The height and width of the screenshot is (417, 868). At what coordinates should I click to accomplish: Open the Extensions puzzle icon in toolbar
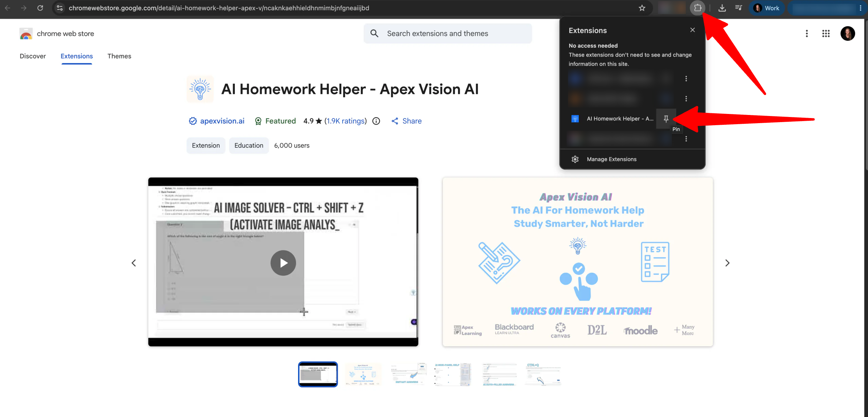pyautogui.click(x=697, y=8)
